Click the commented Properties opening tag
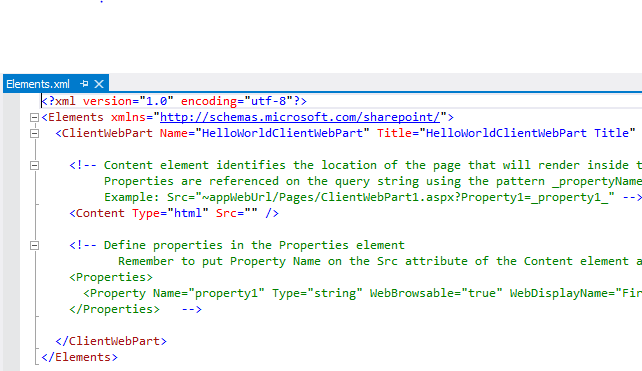 111,277
